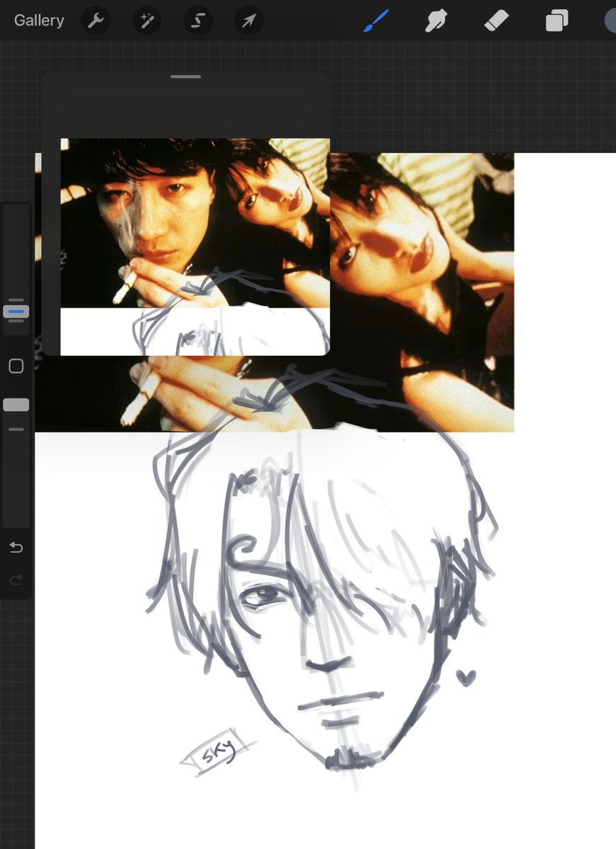Select the Smudge finger tool
Screen dimensions: 616x849
click(436, 21)
